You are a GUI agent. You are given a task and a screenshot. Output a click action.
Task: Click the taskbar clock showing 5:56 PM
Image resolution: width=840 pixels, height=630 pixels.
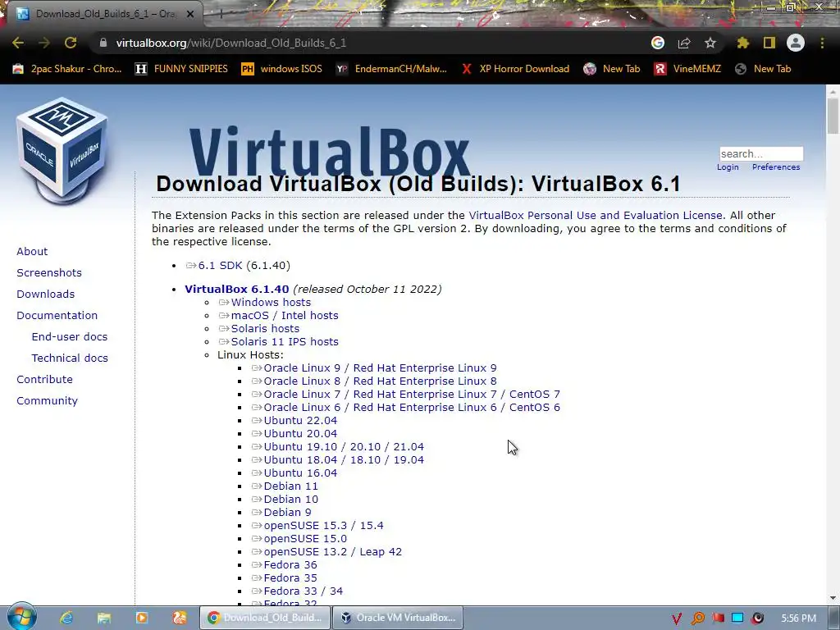(x=798, y=619)
